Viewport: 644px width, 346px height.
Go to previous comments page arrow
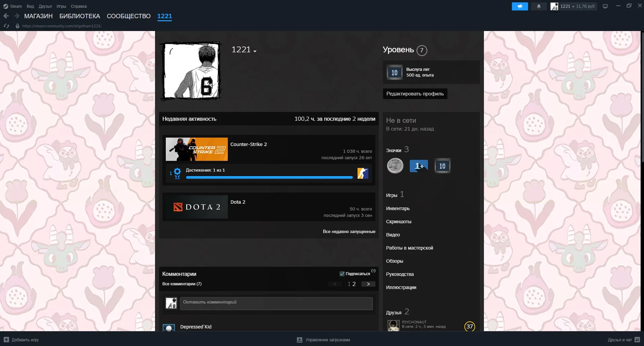point(335,284)
